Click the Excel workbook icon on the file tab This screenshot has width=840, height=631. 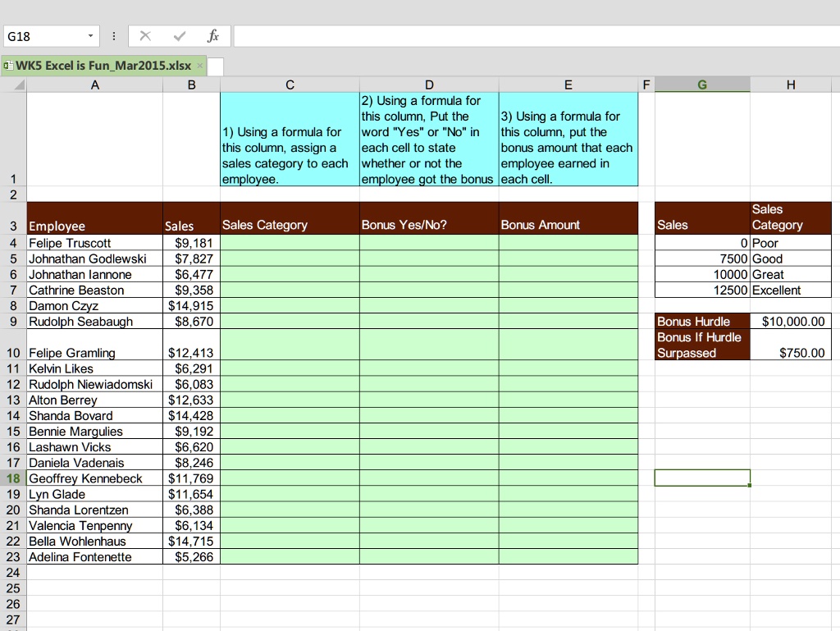(x=10, y=65)
